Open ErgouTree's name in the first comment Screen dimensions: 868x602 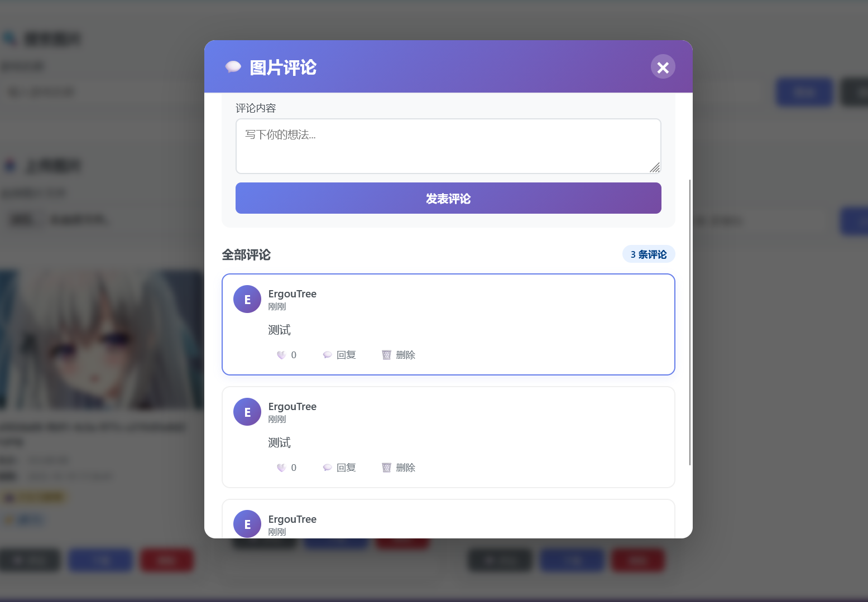pyautogui.click(x=292, y=294)
